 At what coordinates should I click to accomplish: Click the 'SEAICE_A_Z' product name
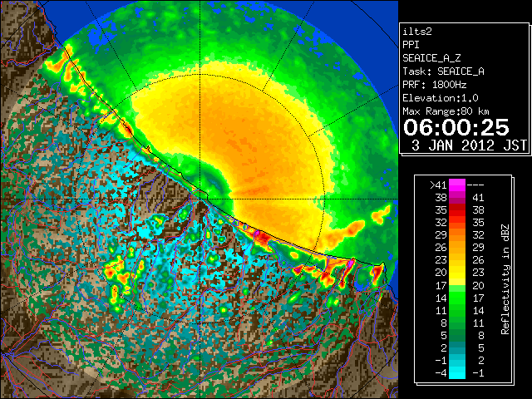(x=431, y=58)
